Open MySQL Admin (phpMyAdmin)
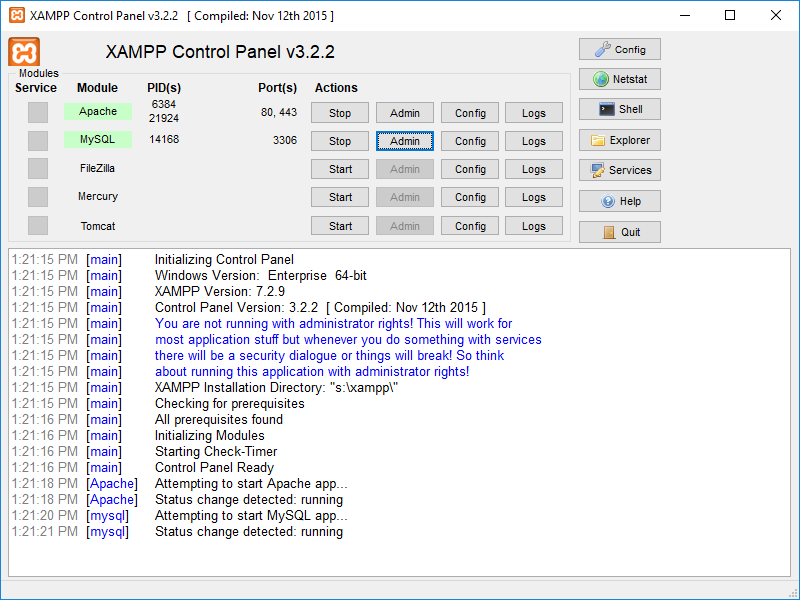The width and height of the screenshot is (800, 600). point(404,140)
